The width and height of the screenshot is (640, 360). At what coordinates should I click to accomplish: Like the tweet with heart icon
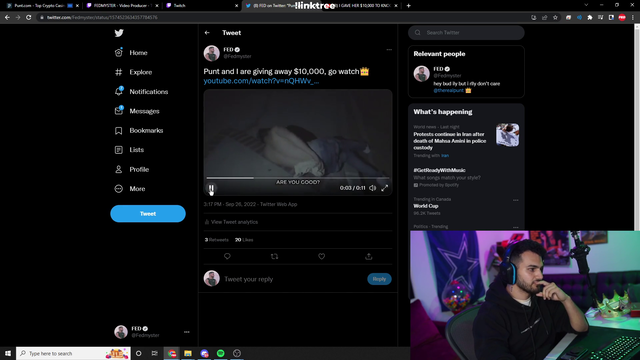tap(322, 256)
